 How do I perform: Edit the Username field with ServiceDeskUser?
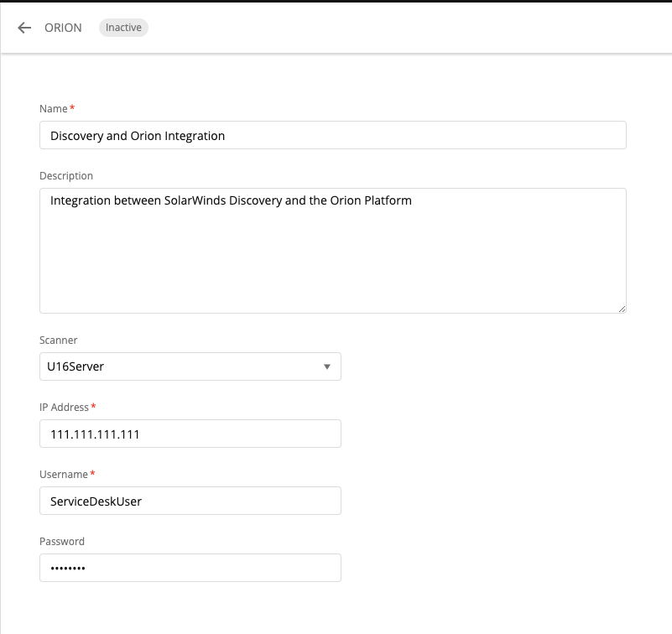[x=190, y=501]
